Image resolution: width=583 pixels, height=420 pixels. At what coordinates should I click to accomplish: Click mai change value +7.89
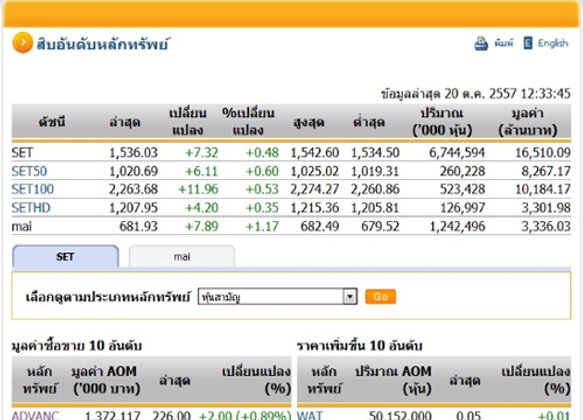tap(202, 226)
